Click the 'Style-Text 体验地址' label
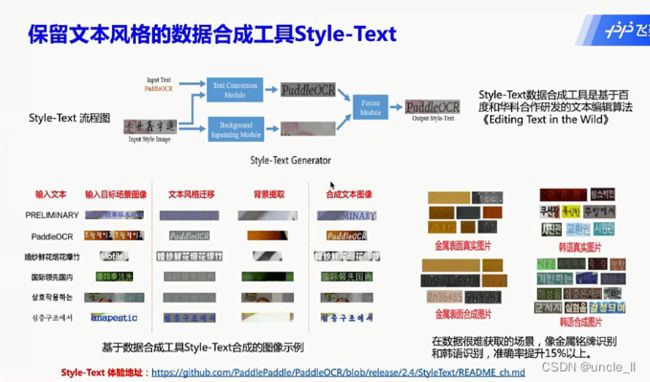This screenshot has height=382, width=650. pyautogui.click(x=102, y=372)
